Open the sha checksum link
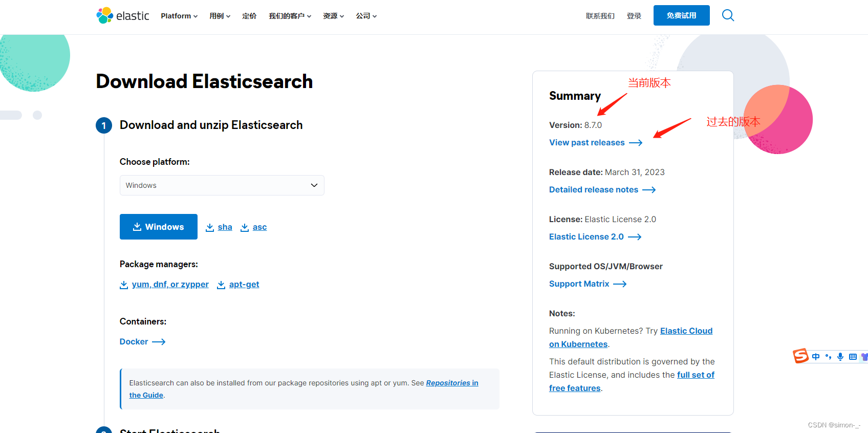This screenshot has width=868, height=433. pos(225,227)
